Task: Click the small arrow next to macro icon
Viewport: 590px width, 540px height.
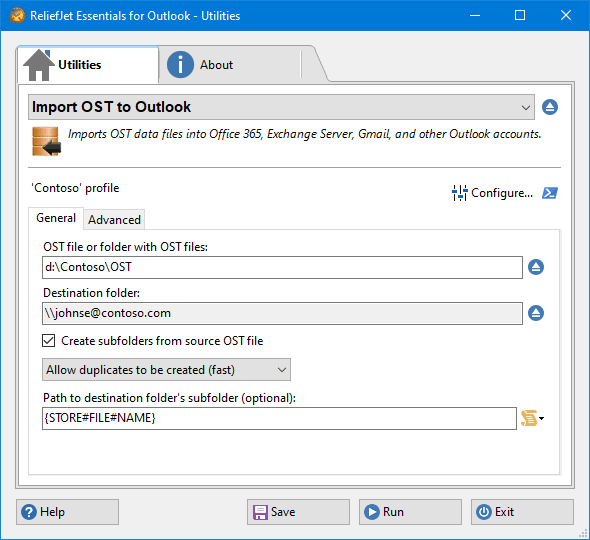Action: coord(541,418)
